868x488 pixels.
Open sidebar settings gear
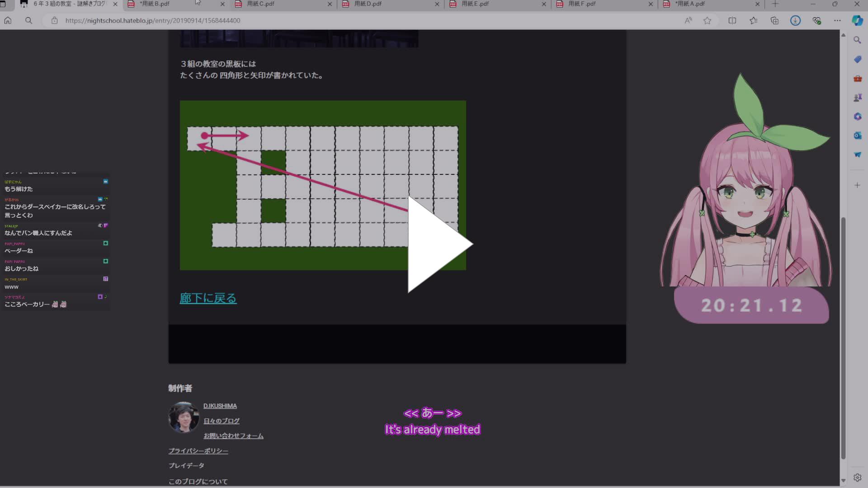[857, 477]
